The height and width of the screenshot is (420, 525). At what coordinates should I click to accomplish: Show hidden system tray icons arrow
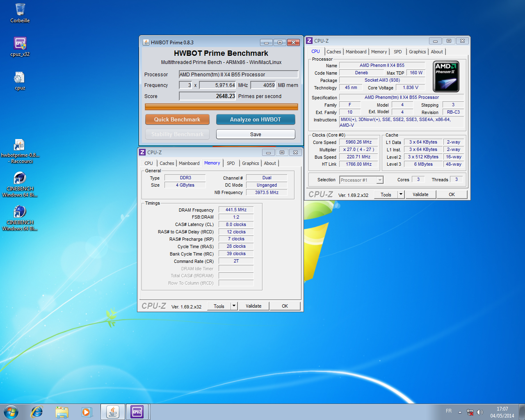(x=460, y=412)
